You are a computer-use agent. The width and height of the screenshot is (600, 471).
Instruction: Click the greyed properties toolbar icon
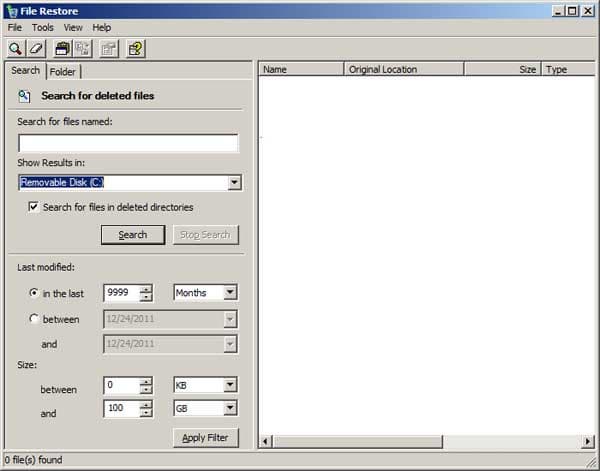109,49
